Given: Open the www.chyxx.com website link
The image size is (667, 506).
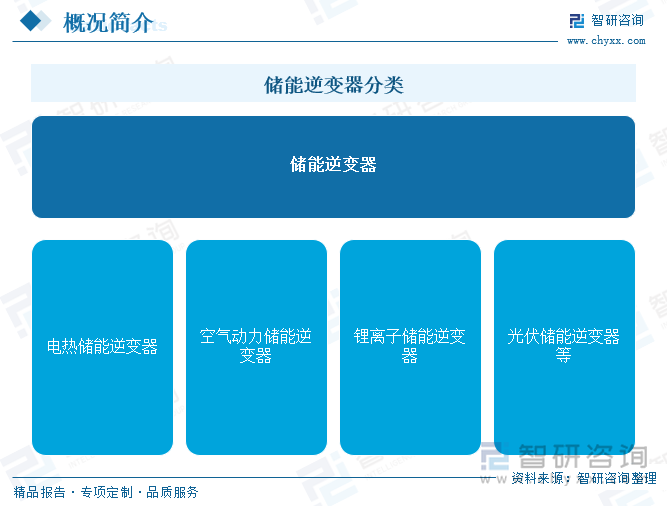Looking at the screenshot, I should coord(606,41).
